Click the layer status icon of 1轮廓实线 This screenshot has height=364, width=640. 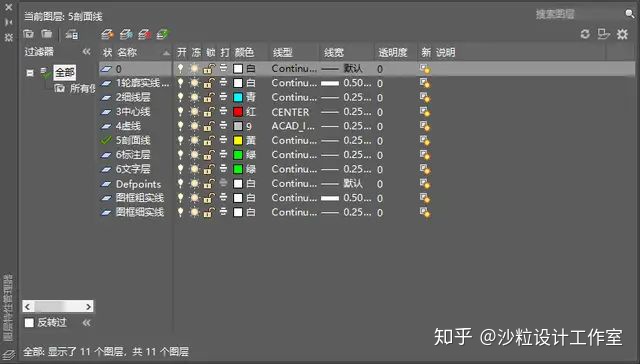tap(106, 83)
